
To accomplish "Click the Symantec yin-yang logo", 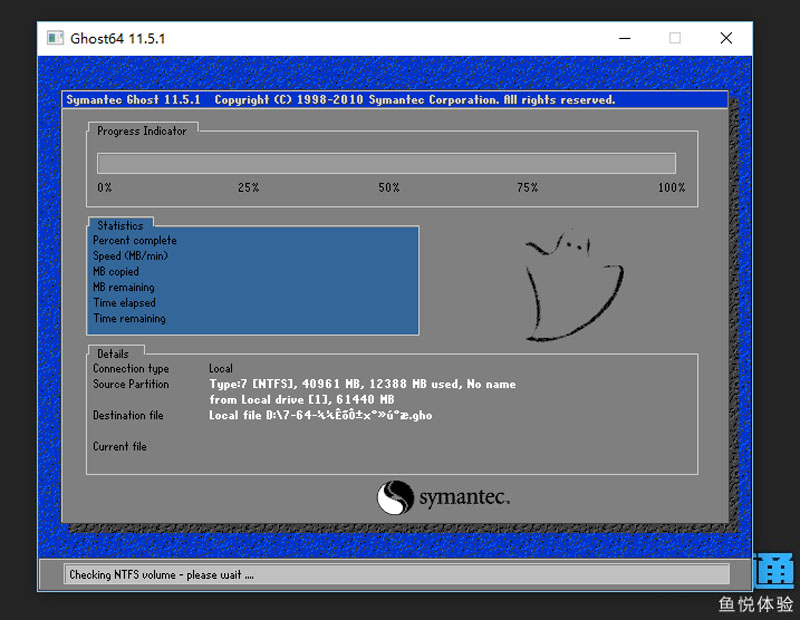I will click(x=395, y=497).
